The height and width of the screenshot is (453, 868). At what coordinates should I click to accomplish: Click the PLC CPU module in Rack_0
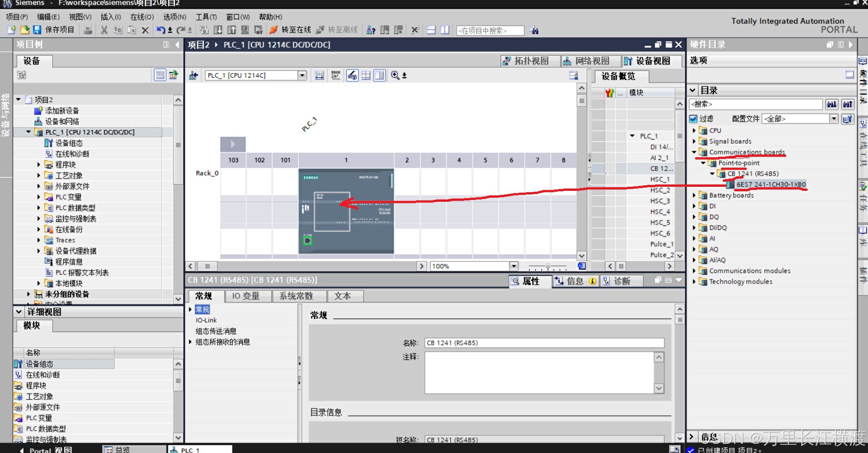tap(346, 211)
